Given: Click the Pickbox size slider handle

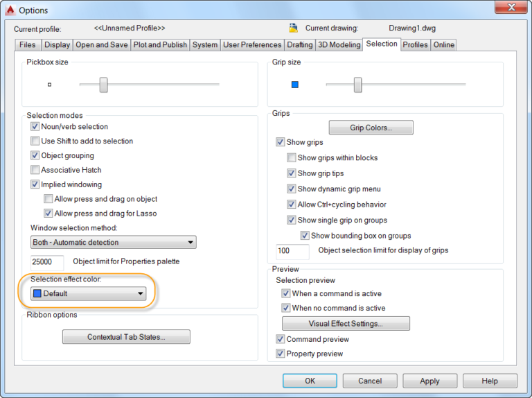Looking at the screenshot, I should 103,85.
